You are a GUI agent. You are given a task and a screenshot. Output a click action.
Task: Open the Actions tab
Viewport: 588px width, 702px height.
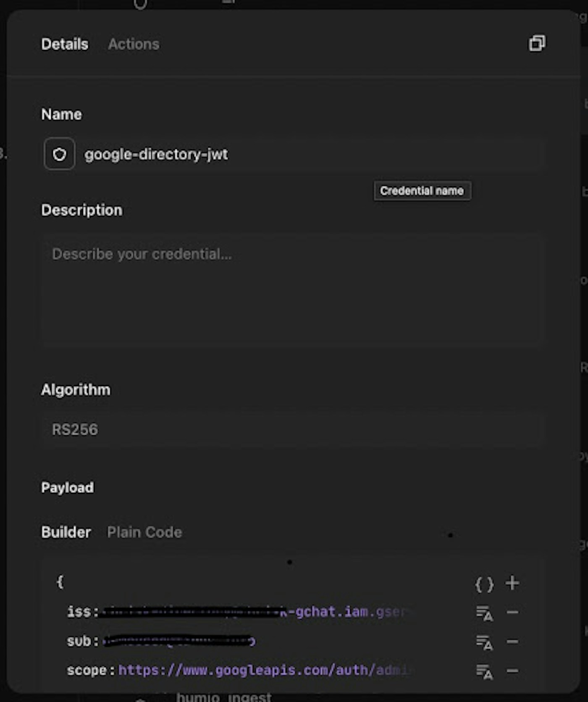tap(134, 44)
